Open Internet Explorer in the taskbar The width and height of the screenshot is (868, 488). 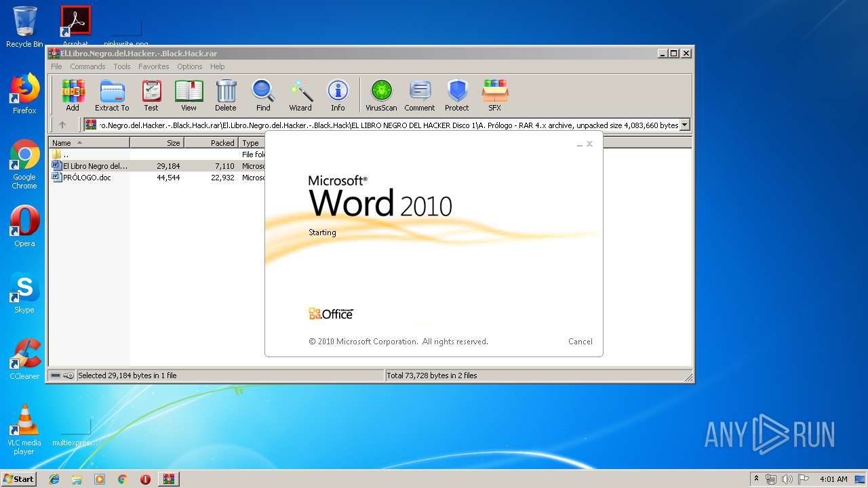(54, 479)
